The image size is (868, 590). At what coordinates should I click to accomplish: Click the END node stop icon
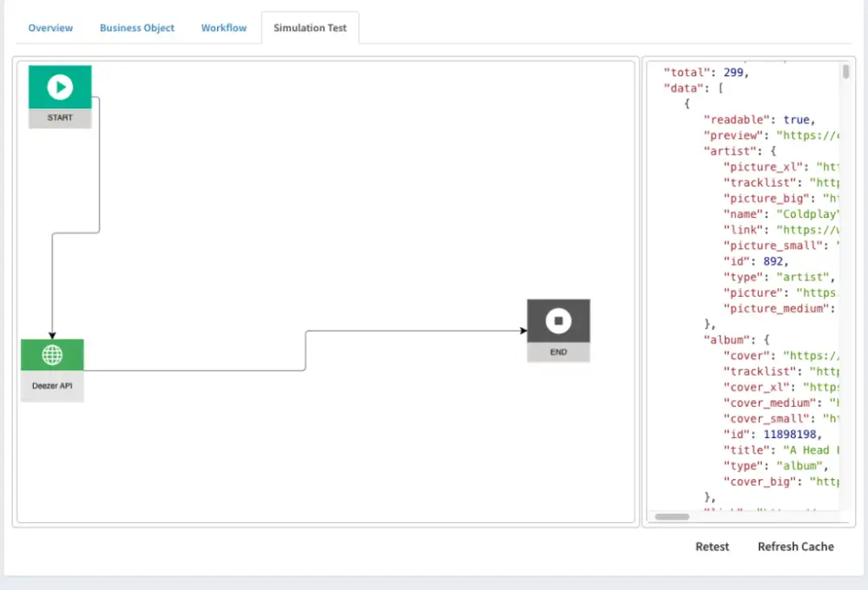(x=558, y=322)
